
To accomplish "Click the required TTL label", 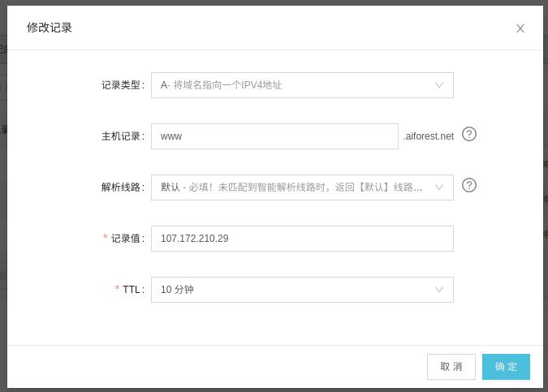I will coord(132,290).
